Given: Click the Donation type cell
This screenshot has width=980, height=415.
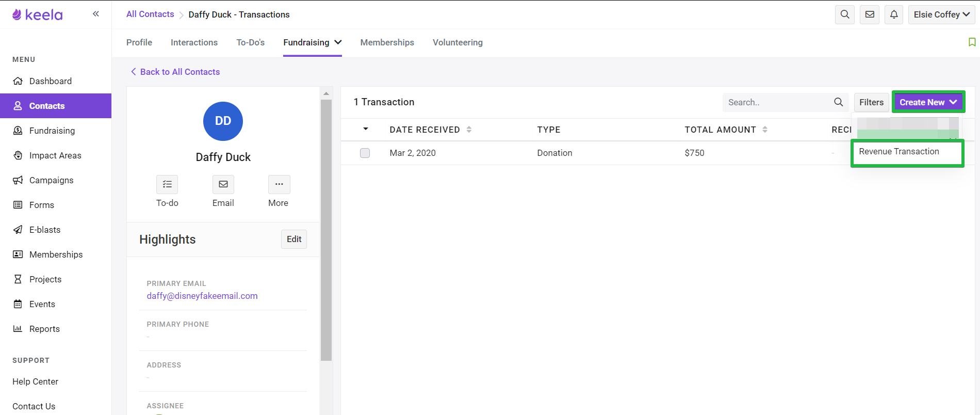Looking at the screenshot, I should 554,153.
